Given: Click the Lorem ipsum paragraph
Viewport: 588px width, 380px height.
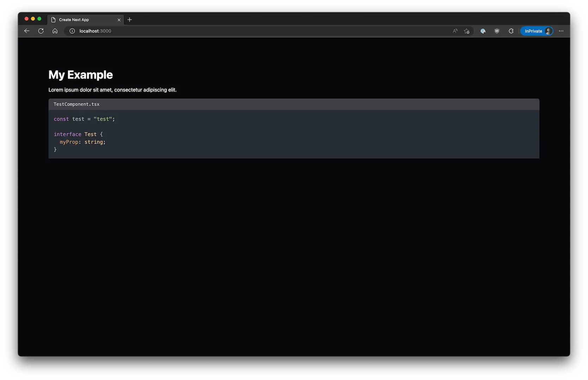Looking at the screenshot, I should point(112,90).
